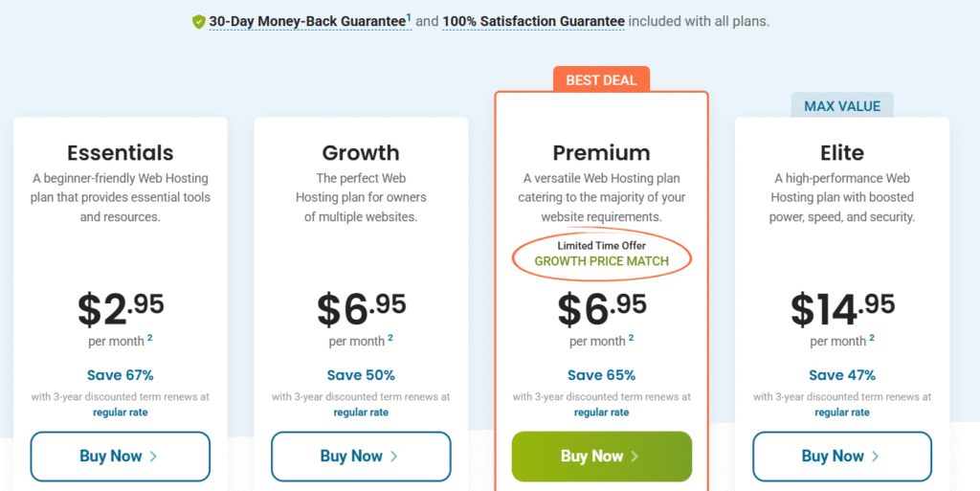Click footnote 2 beside Elite per month
This screenshot has height=491, width=980.
(x=871, y=338)
